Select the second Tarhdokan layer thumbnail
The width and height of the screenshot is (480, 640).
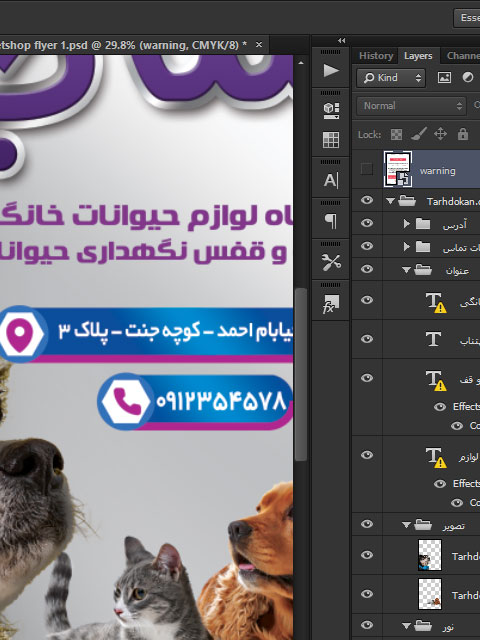pos(429,594)
